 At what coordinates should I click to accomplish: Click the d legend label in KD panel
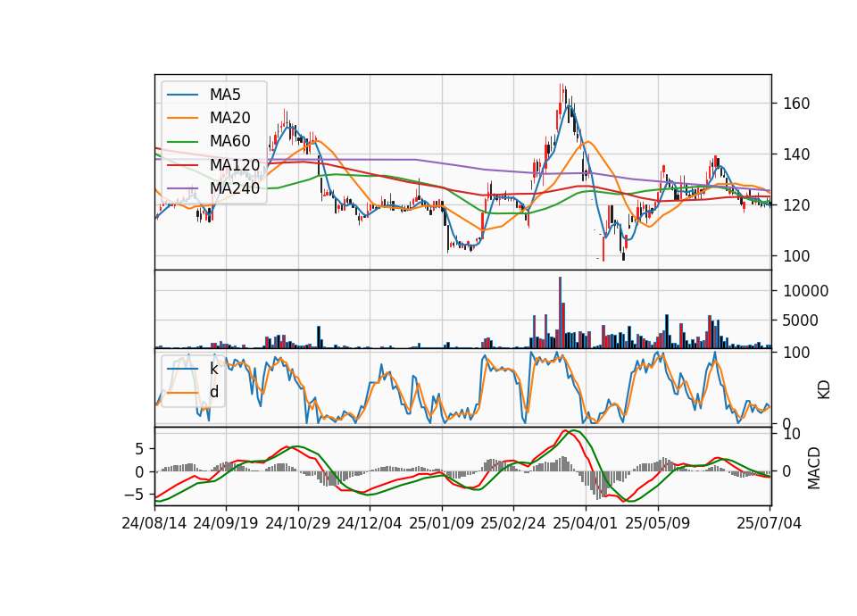(x=214, y=392)
